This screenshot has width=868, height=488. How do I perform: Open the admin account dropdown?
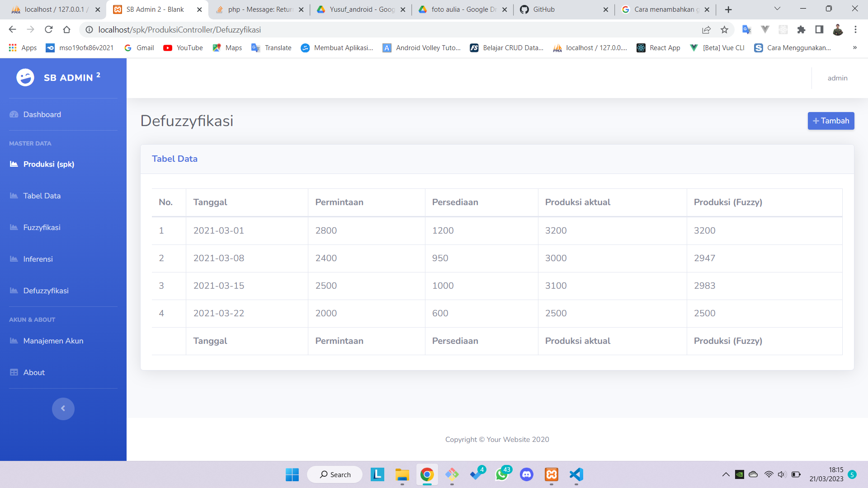pyautogui.click(x=838, y=78)
